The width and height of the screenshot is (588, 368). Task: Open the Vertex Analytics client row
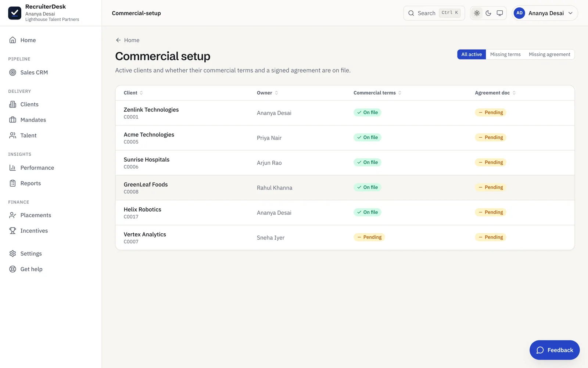[345, 237]
